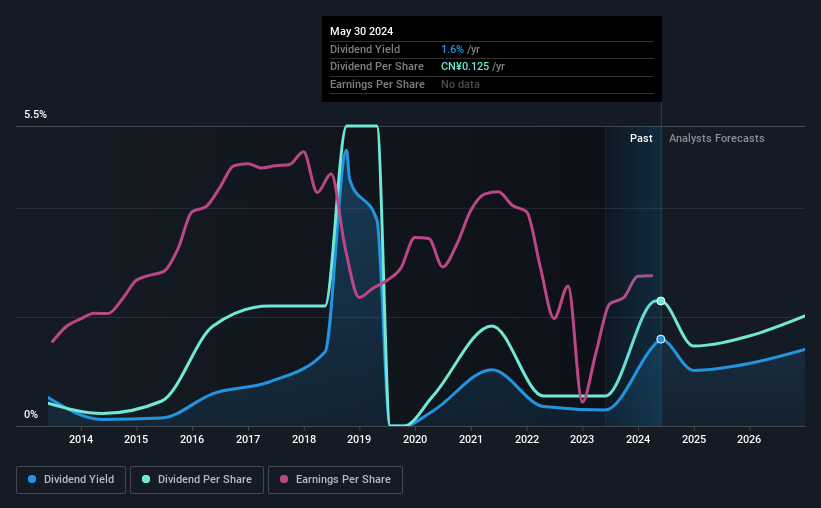Click the 1.6% dividend yield value in tooltip
Image resolution: width=821 pixels, height=508 pixels.
pyautogui.click(x=452, y=49)
